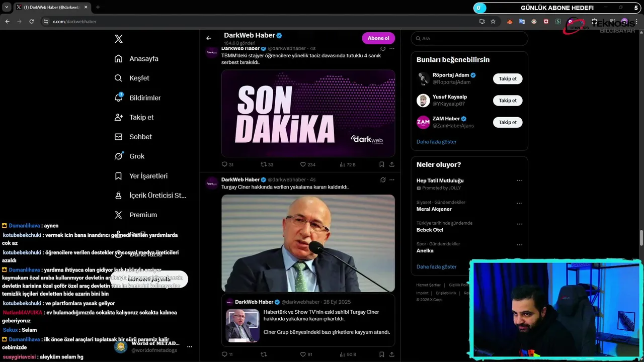The height and width of the screenshot is (362, 644).
Task: Open more options for Hep Tatil Mutluluğu
Action: click(x=519, y=180)
